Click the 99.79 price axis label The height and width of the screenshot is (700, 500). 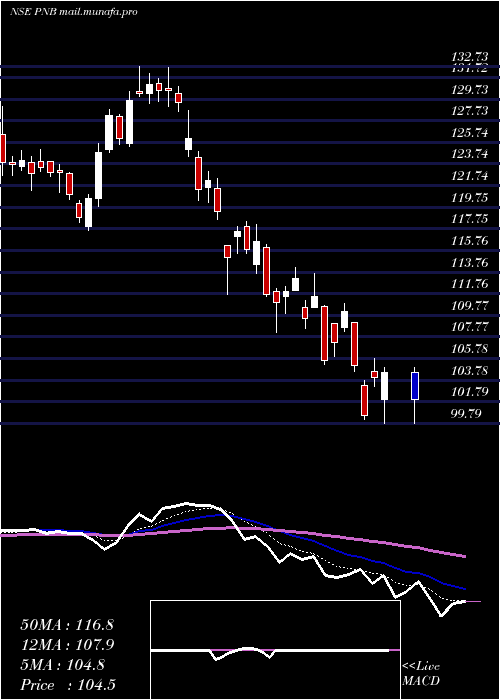coord(466,414)
